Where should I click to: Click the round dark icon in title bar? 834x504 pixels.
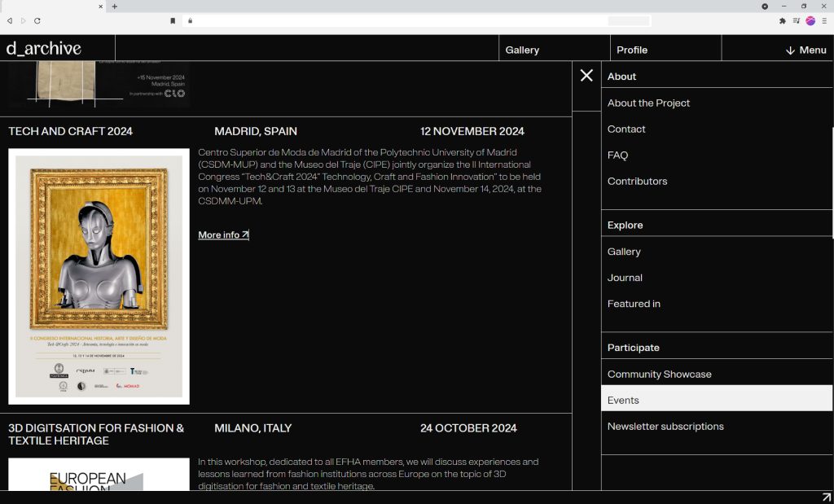point(765,7)
